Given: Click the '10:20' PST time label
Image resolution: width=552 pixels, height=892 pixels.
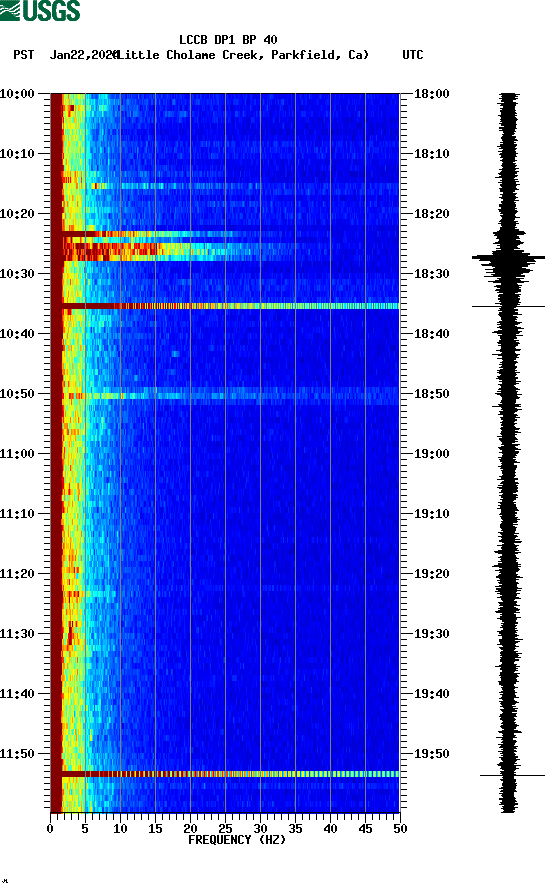Looking at the screenshot, I should pyautogui.click(x=17, y=213).
